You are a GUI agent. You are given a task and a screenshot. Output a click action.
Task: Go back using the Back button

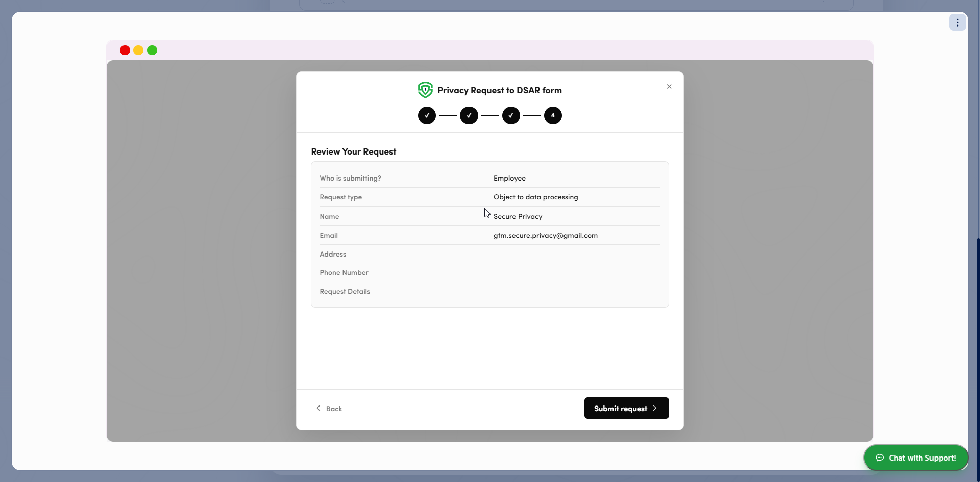329,409
